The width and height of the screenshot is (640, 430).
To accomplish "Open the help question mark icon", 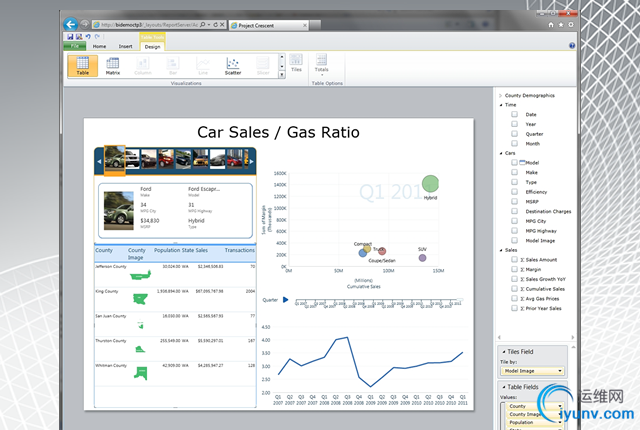I will pos(572,46).
